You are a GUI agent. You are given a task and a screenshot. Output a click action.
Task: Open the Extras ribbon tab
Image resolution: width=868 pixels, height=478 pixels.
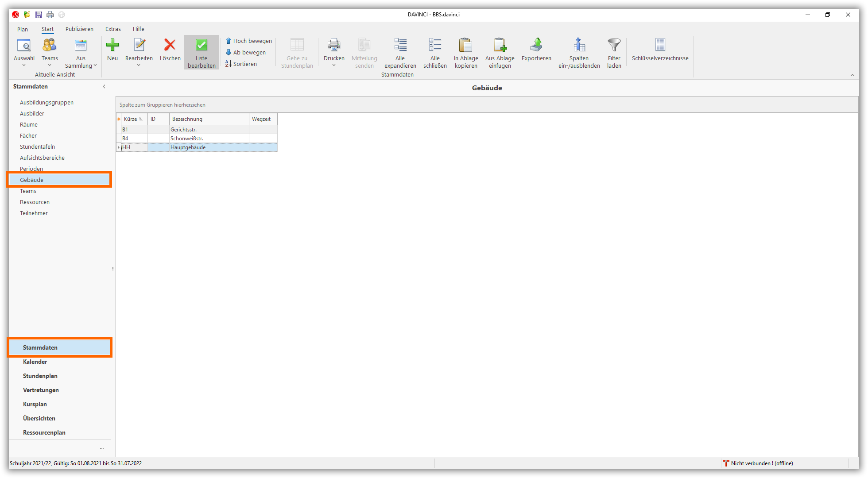[113, 29]
